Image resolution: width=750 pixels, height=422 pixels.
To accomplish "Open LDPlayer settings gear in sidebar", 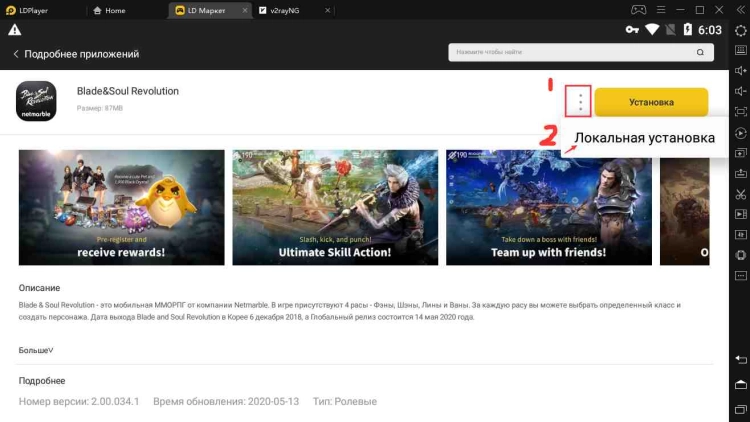I will [x=740, y=31].
